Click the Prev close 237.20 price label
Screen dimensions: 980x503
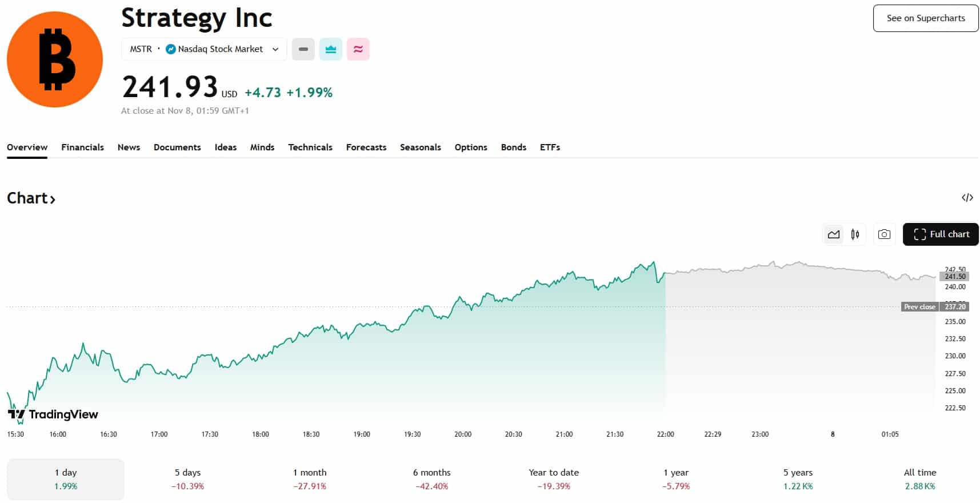(934, 307)
